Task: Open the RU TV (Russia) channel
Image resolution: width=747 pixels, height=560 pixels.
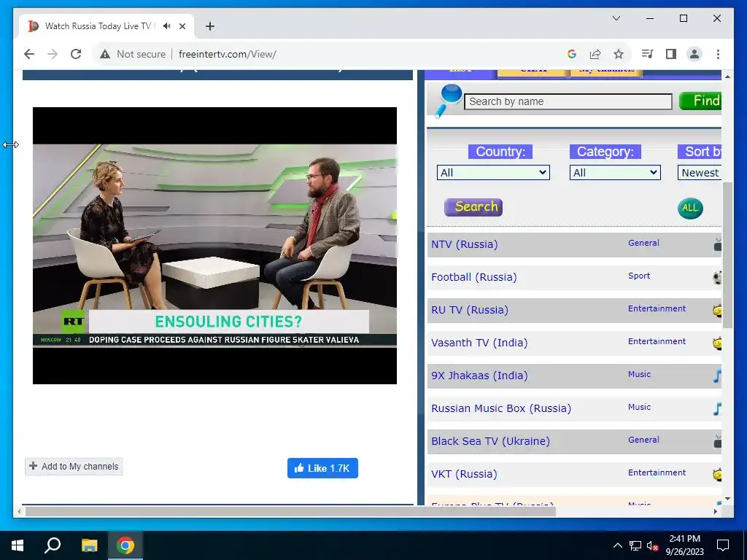Action: point(470,310)
